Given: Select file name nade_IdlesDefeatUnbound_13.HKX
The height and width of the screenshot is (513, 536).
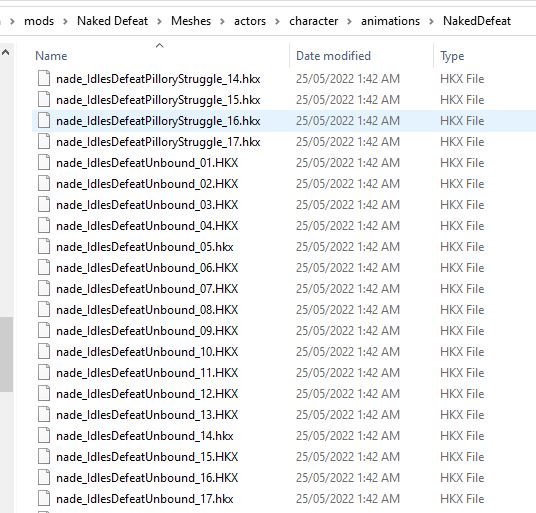Looking at the screenshot, I should 147,415.
